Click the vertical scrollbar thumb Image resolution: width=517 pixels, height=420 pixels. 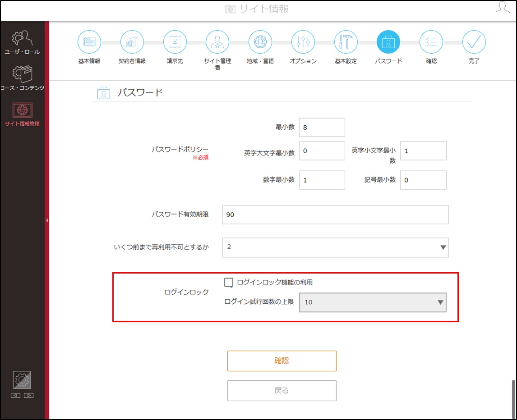pyautogui.click(x=513, y=399)
